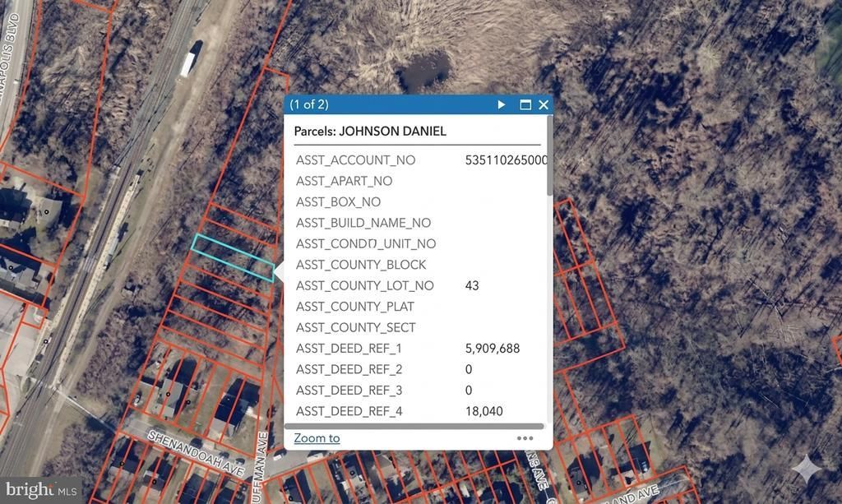Click the Zoom to link
The image size is (842, 504).
(317, 438)
